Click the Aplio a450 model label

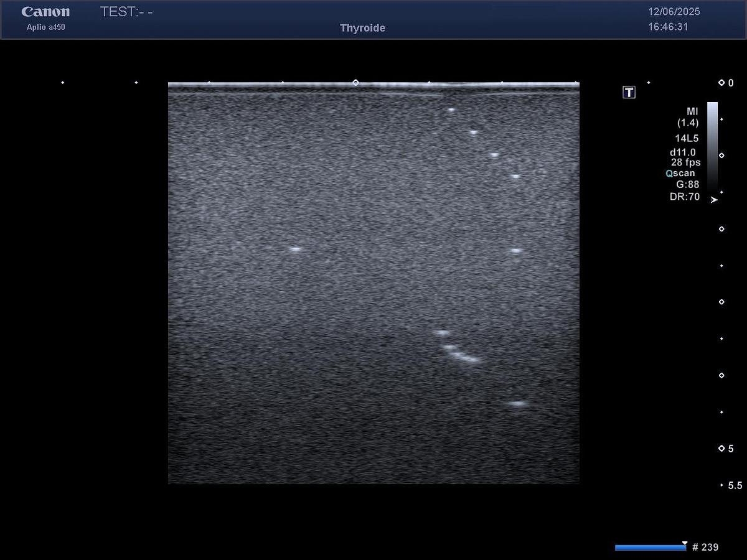tap(45, 27)
